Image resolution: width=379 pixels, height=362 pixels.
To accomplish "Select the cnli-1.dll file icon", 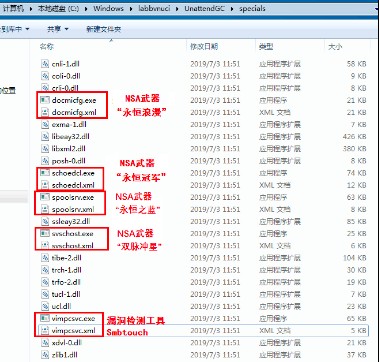I will [x=45, y=64].
